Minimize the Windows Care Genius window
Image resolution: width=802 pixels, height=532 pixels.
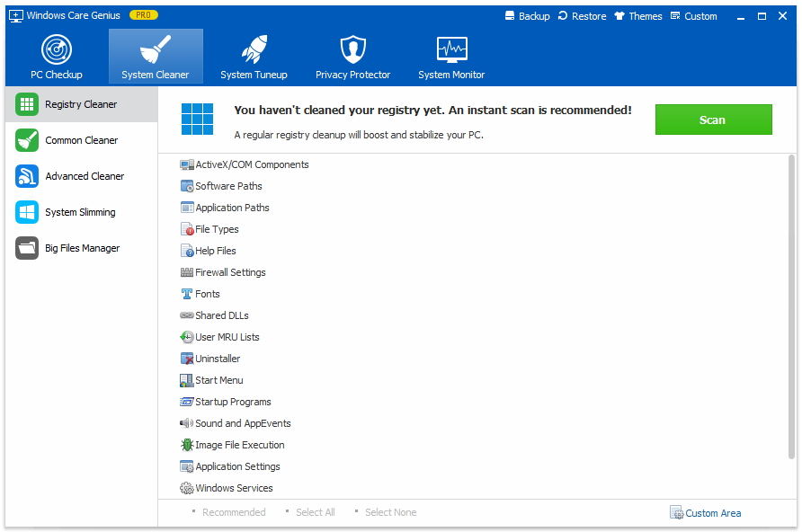point(741,16)
